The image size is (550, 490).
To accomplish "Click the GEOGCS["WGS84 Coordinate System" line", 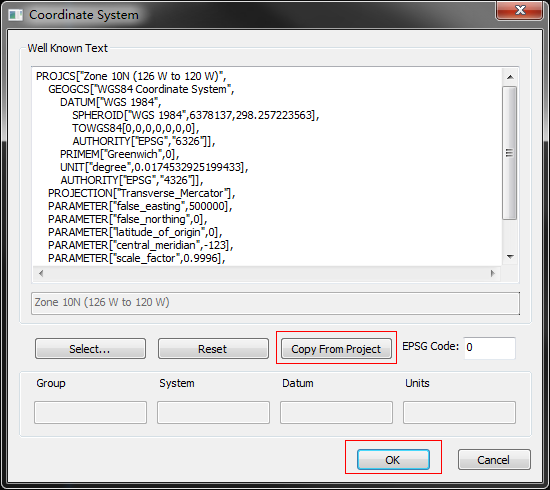I will (x=141, y=89).
